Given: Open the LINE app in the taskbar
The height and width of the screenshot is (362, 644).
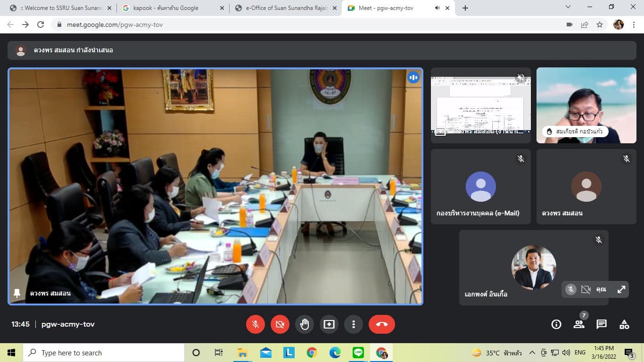Looking at the screenshot, I should (358, 353).
